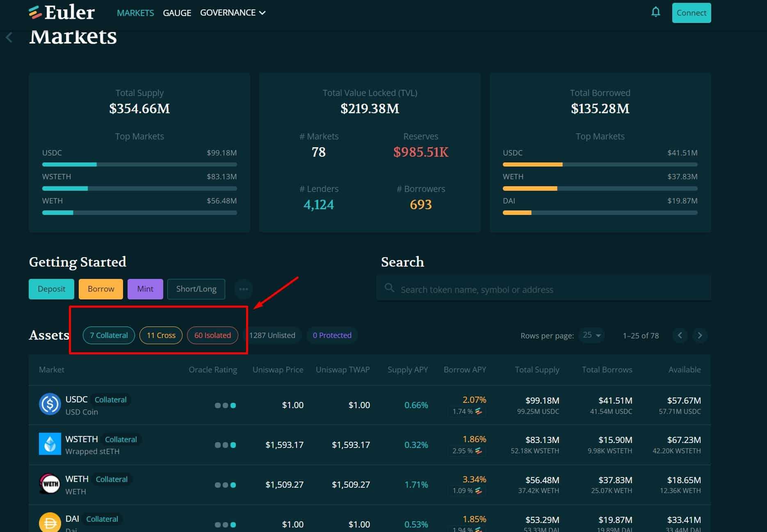The height and width of the screenshot is (532, 767).
Task: Click the Short/Long button
Action: click(x=196, y=289)
